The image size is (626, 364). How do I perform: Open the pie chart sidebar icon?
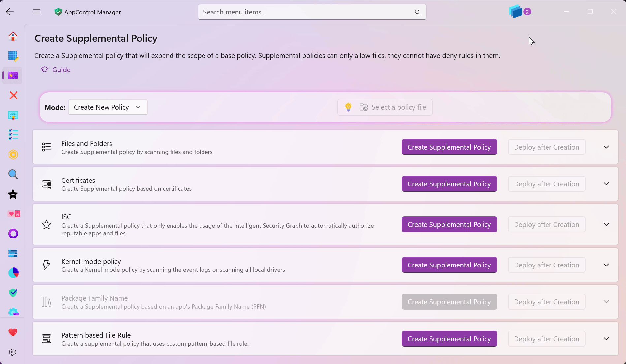tap(13, 273)
